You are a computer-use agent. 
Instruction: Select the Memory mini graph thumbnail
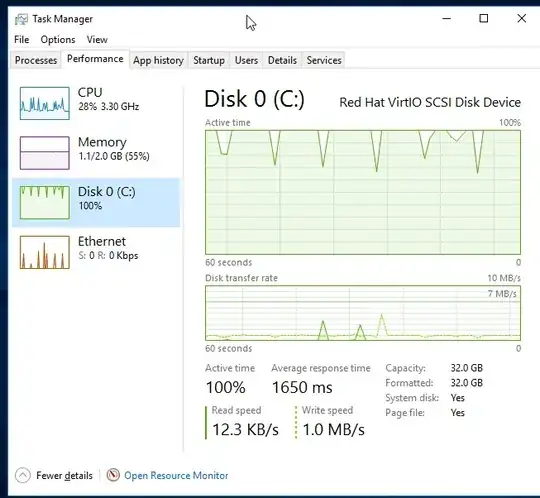click(45, 153)
